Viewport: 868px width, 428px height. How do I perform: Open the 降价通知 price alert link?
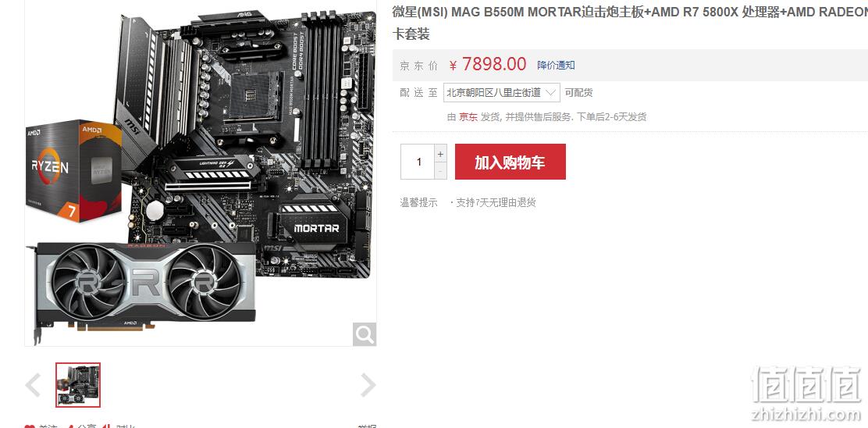point(556,66)
